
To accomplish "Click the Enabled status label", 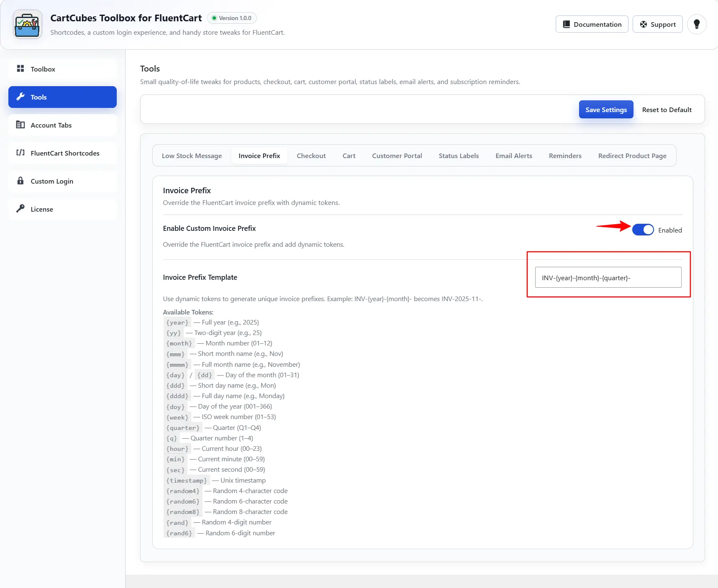I will pyautogui.click(x=670, y=230).
